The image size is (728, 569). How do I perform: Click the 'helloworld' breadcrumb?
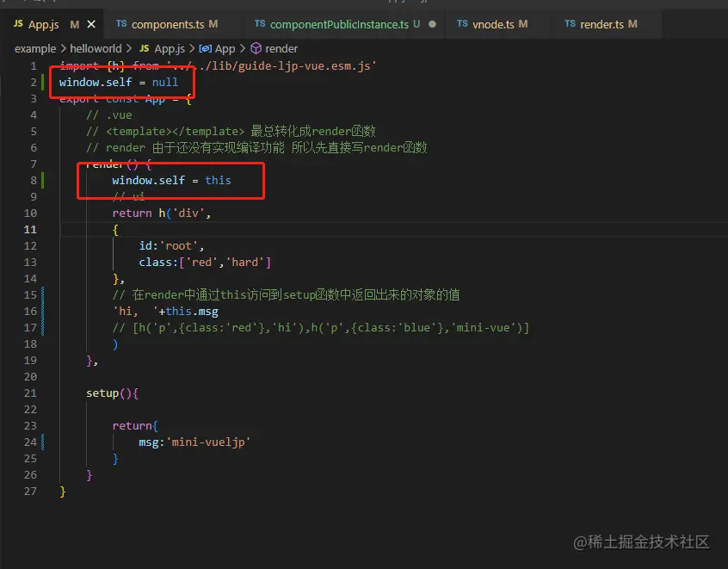[96, 49]
